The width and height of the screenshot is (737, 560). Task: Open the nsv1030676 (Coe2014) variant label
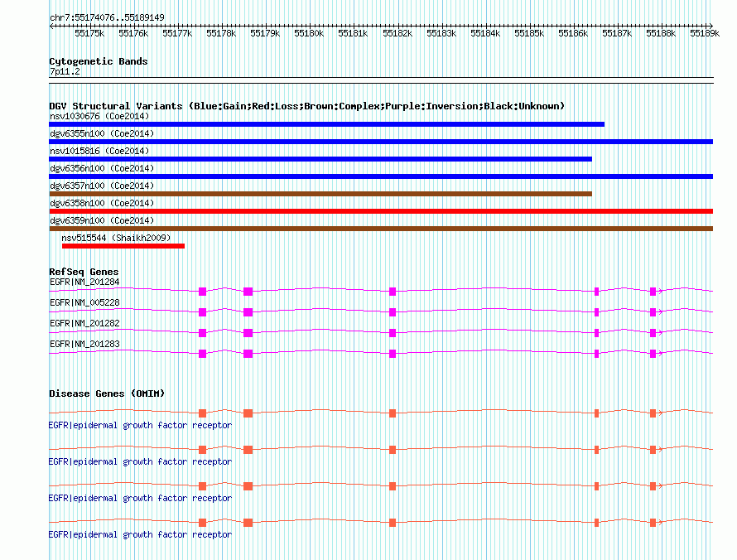tap(99, 116)
